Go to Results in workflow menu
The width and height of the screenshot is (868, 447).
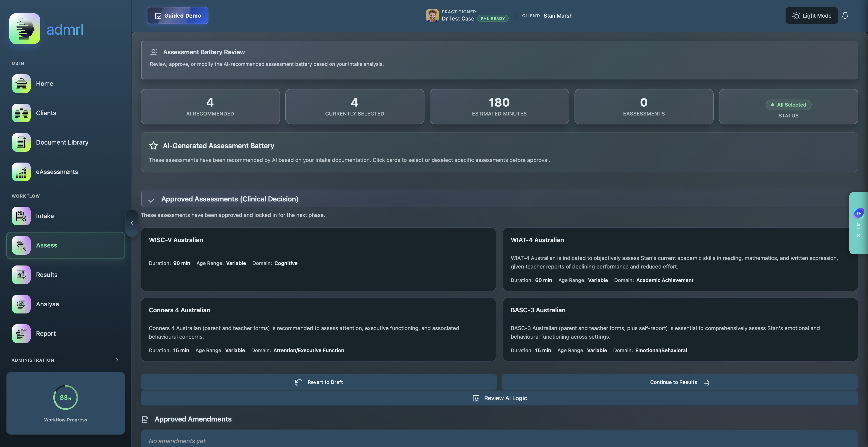(x=46, y=275)
